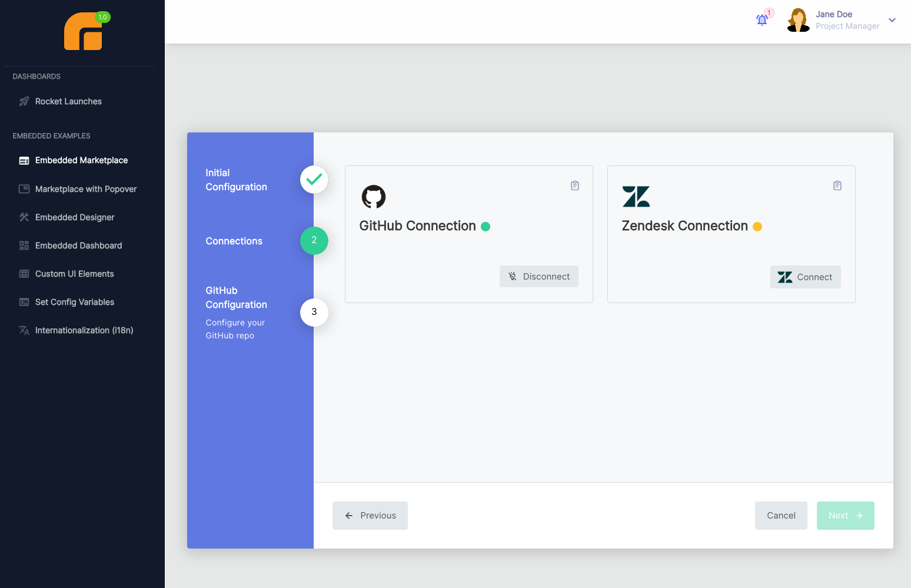The image size is (911, 588).
Task: Open notifications with the bell icon
Action: coord(762,19)
